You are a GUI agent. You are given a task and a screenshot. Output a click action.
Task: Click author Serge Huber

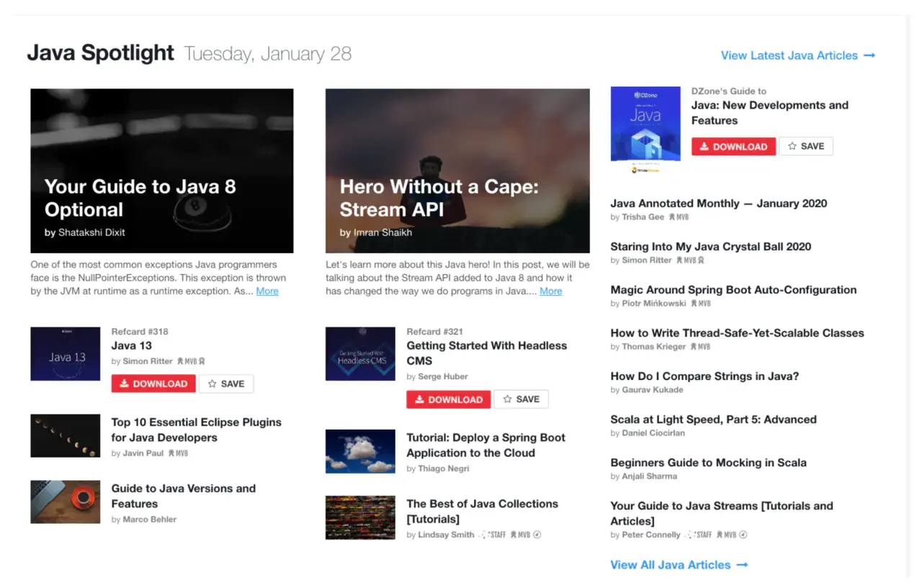[x=443, y=377]
